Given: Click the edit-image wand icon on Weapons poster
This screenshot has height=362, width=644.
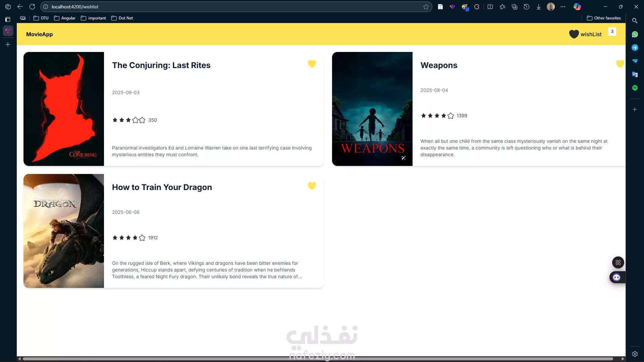Looking at the screenshot, I should click(404, 158).
